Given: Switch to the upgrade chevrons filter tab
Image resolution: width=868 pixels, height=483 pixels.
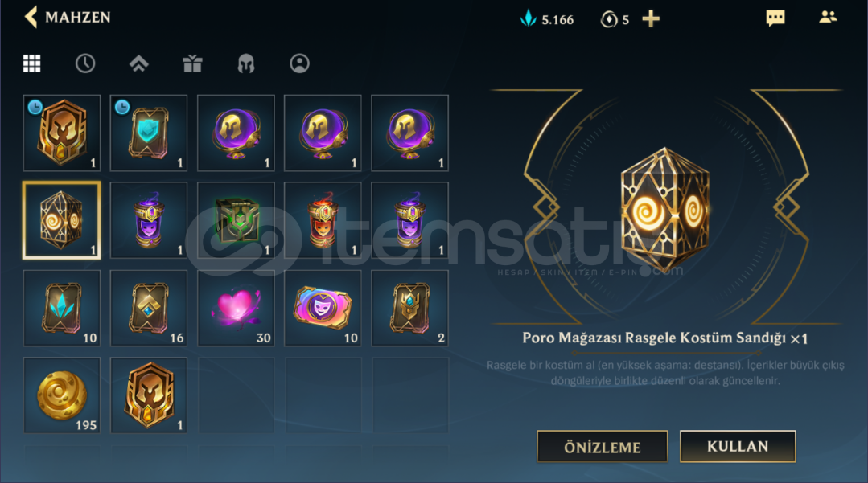Looking at the screenshot, I should pyautogui.click(x=139, y=63).
